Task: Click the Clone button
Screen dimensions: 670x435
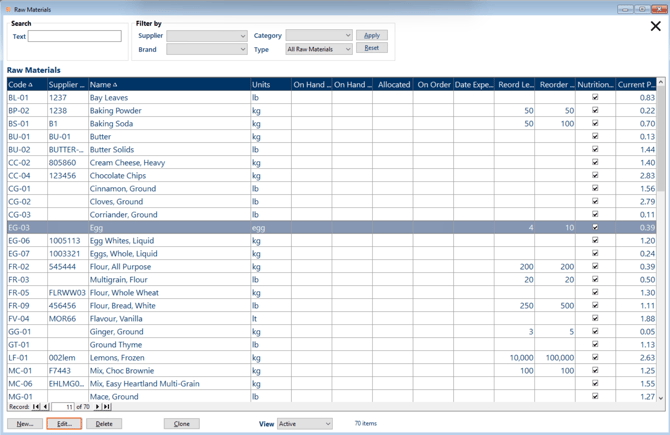Action: click(x=181, y=424)
